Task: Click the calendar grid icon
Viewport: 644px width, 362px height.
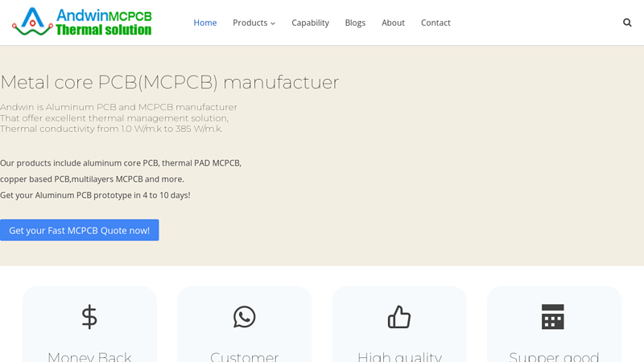Action: coord(553,317)
